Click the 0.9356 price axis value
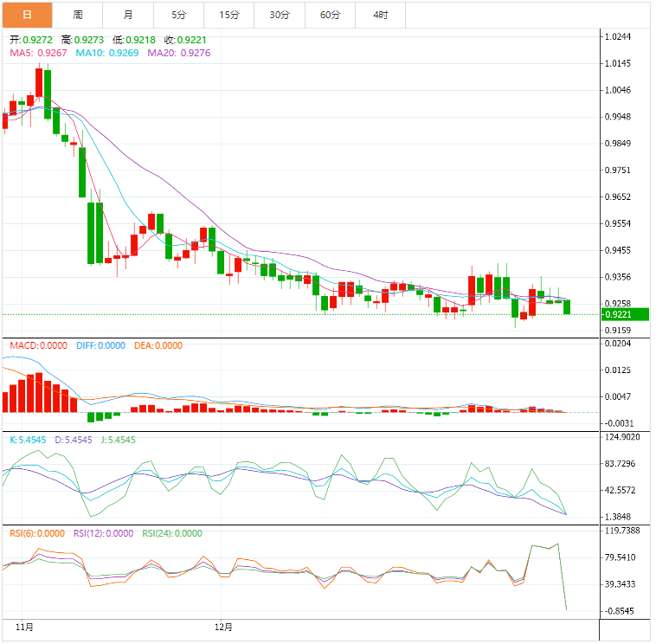The width and height of the screenshot is (656, 644). [619, 278]
